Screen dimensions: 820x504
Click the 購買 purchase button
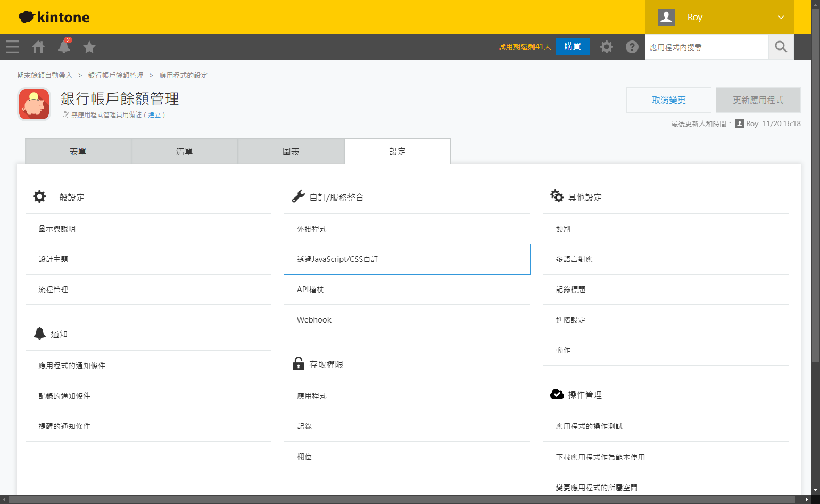(573, 46)
